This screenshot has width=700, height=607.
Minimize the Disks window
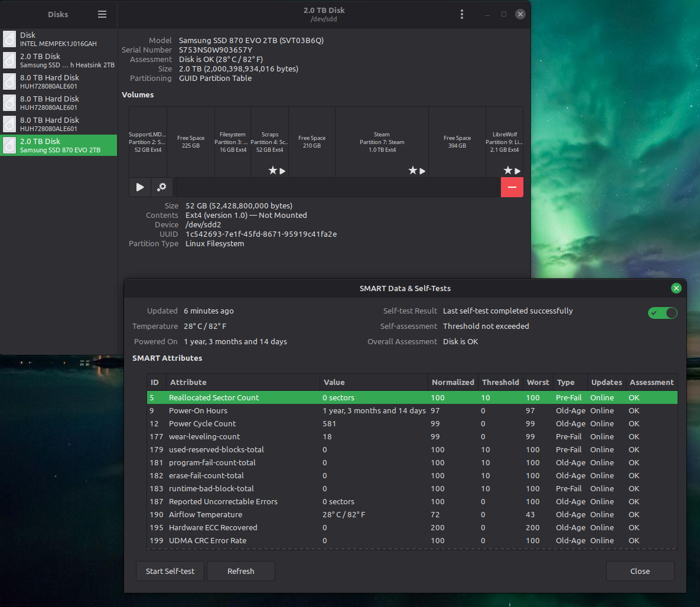pyautogui.click(x=487, y=14)
